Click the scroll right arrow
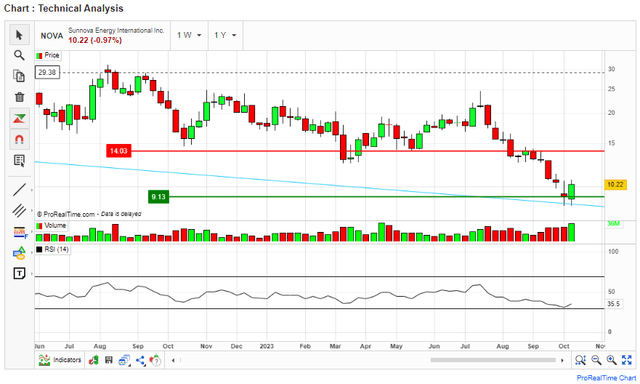The width and height of the screenshot is (640, 384). coord(562,360)
